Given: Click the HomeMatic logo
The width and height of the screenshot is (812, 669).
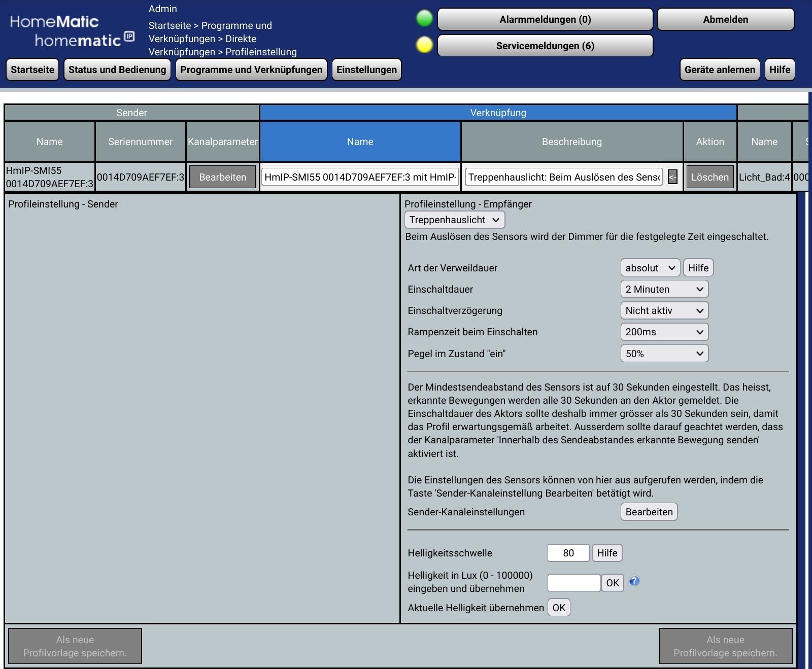Looking at the screenshot, I should pyautogui.click(x=72, y=30).
